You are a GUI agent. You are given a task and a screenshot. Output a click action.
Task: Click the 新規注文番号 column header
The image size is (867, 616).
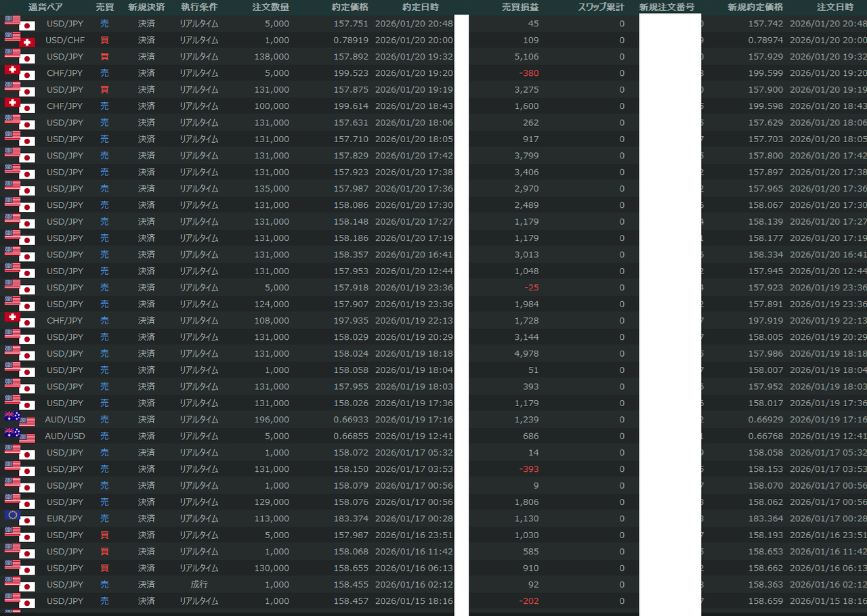coord(667,7)
